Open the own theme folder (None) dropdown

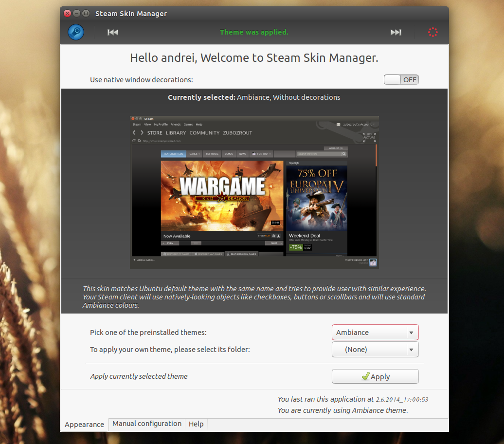[375, 350]
